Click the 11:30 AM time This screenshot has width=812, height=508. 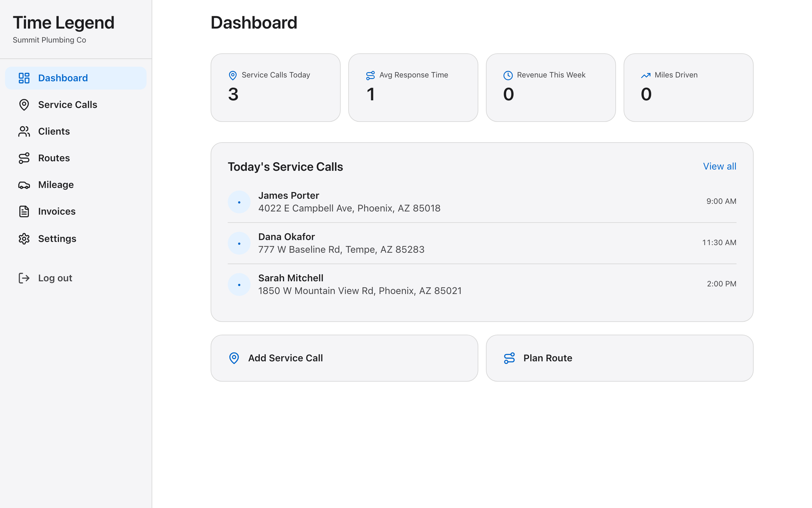pyautogui.click(x=719, y=243)
